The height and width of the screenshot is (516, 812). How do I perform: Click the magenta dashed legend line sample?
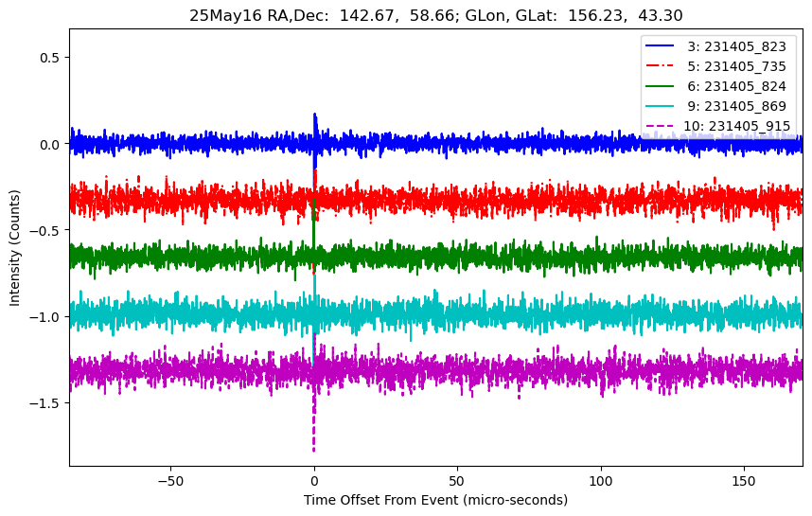coord(662,127)
